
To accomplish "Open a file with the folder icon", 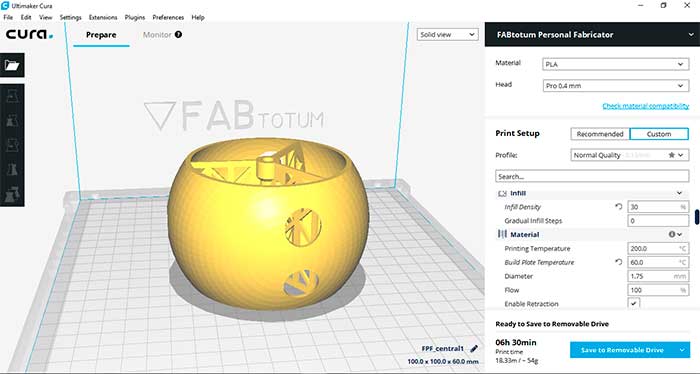I will coord(12,65).
